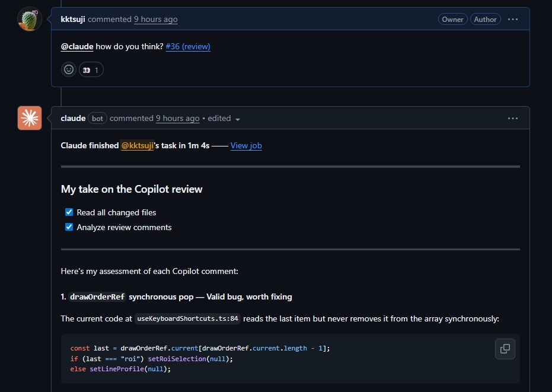Toggle the Read all changed files checkbox

click(69, 212)
